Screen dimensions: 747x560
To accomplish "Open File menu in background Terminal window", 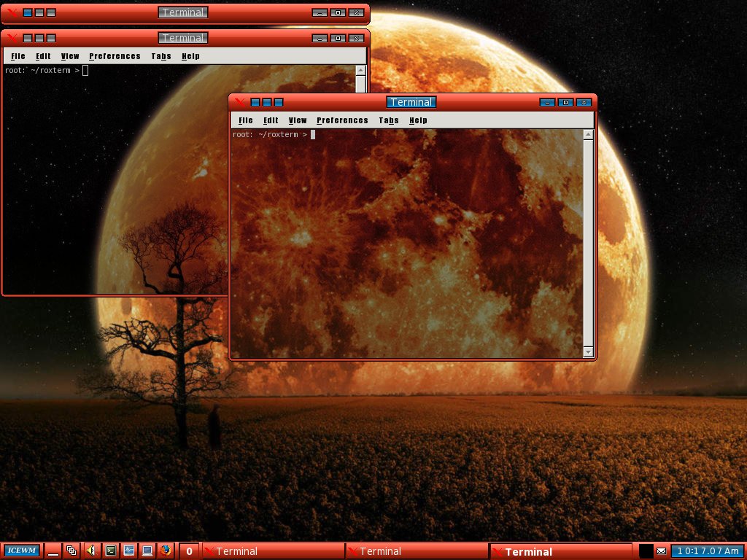I will pyautogui.click(x=18, y=56).
